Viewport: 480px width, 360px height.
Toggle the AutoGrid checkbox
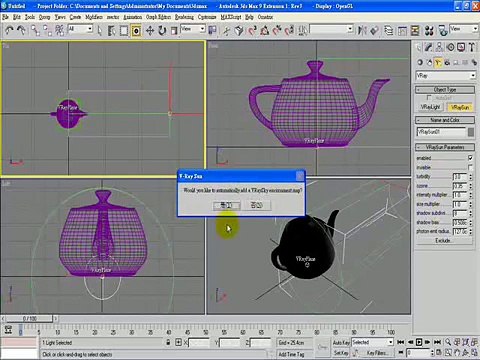429,98
